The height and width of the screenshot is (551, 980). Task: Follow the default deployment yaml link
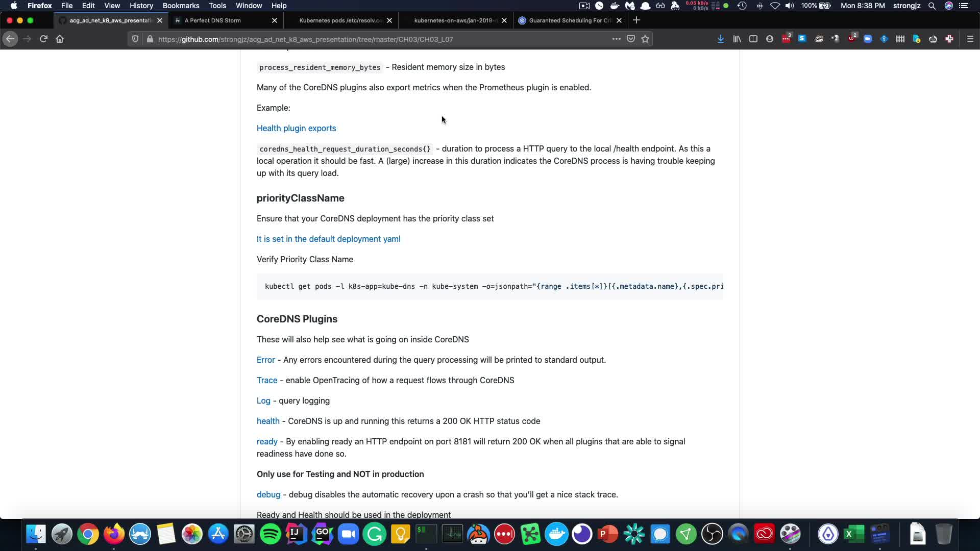(x=328, y=239)
